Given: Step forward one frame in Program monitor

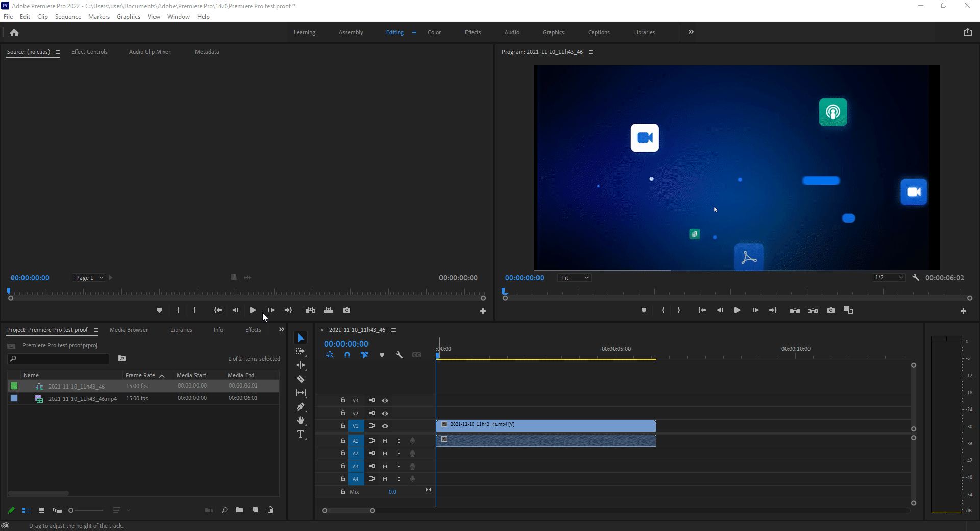Looking at the screenshot, I should [x=755, y=310].
